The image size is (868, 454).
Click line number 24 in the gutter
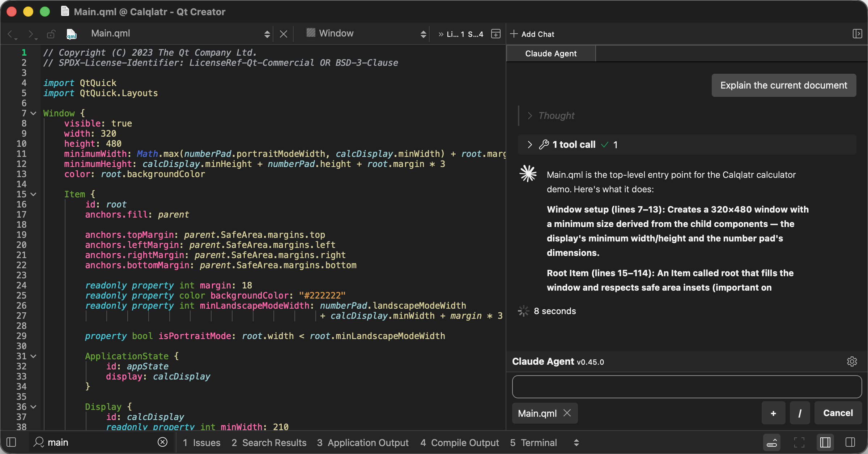click(21, 285)
